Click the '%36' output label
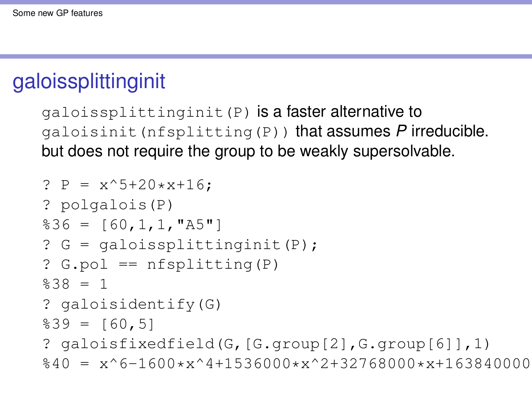The image size is (532, 399). tap(56, 225)
